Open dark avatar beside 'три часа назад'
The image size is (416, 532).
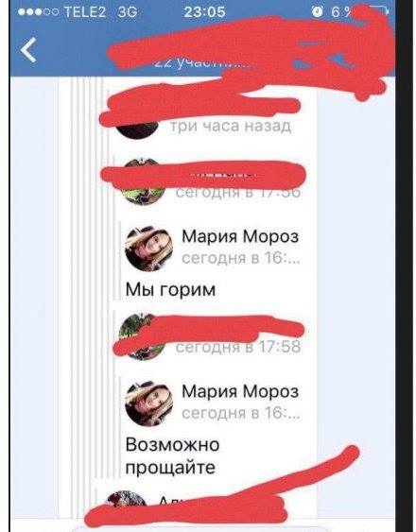[137, 129]
